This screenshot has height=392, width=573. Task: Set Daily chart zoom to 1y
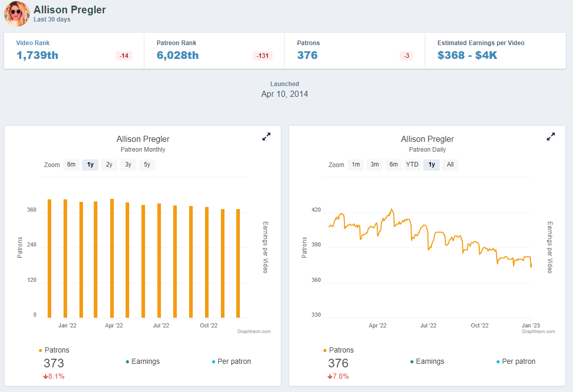coord(432,165)
